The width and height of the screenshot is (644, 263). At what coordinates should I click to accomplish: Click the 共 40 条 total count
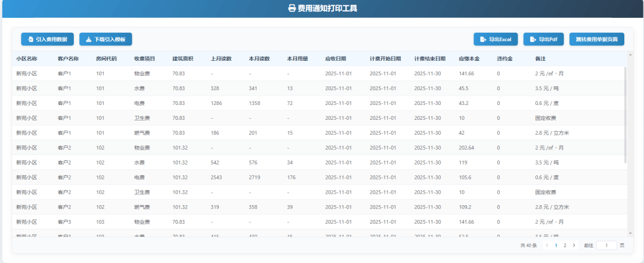(528, 245)
